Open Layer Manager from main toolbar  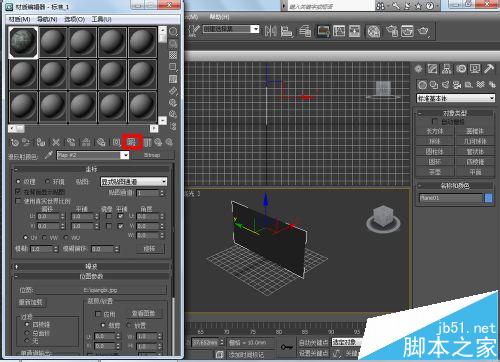pyautogui.click(x=305, y=31)
